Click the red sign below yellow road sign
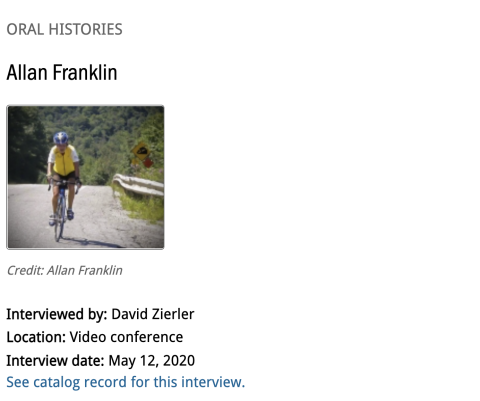Viewport: 480px width, 401px height. 148,163
